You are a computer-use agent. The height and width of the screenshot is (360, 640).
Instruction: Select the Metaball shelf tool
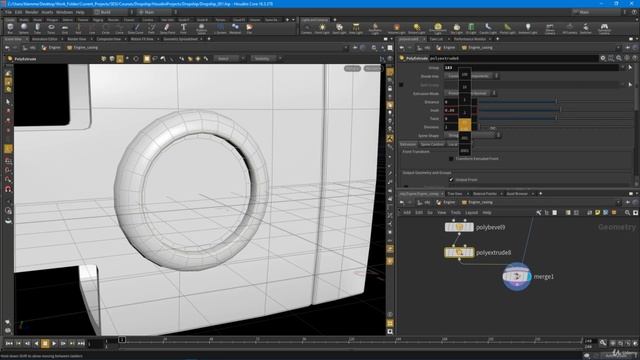tap(235, 29)
